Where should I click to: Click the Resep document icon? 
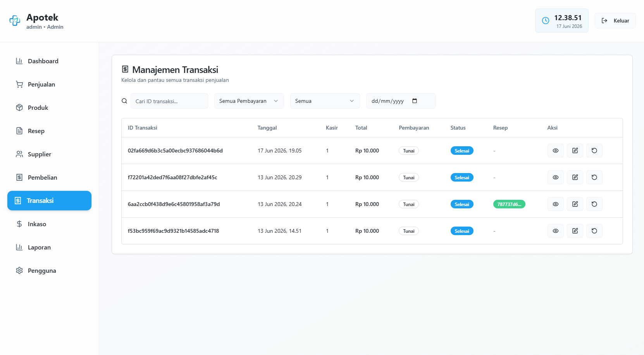click(19, 131)
